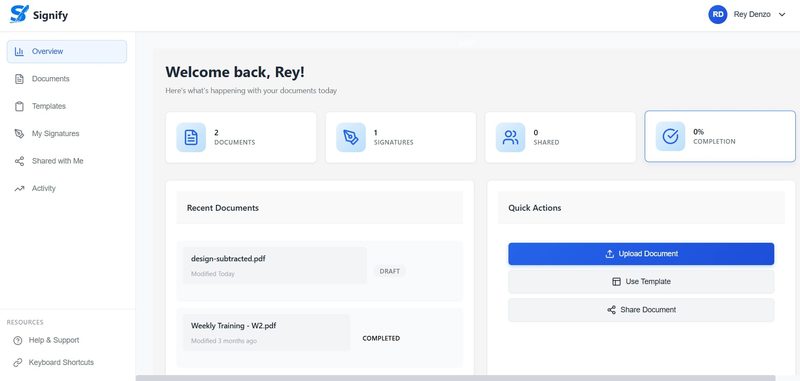Click the Signify logo icon
The height and width of the screenshot is (381, 800).
(x=19, y=14)
